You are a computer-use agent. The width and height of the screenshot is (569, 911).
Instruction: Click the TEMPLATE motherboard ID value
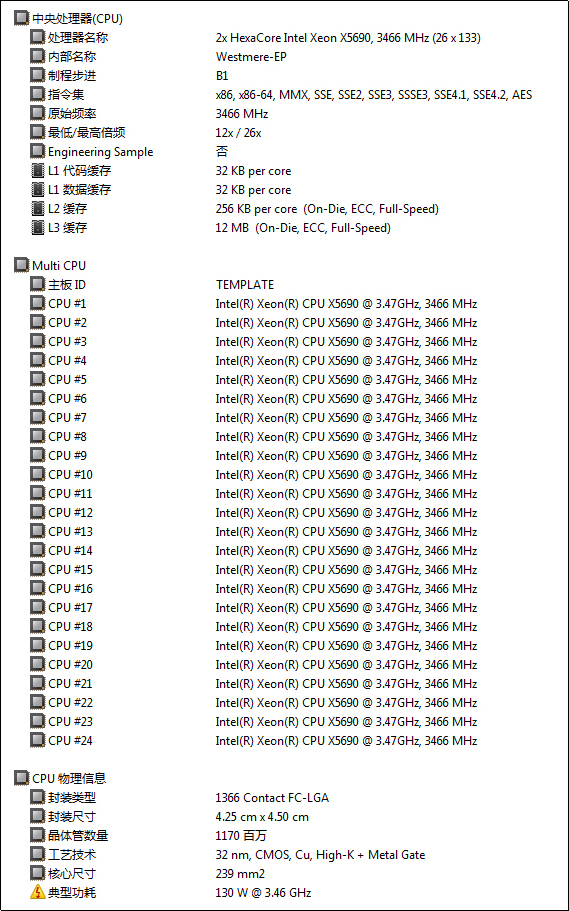pos(245,285)
